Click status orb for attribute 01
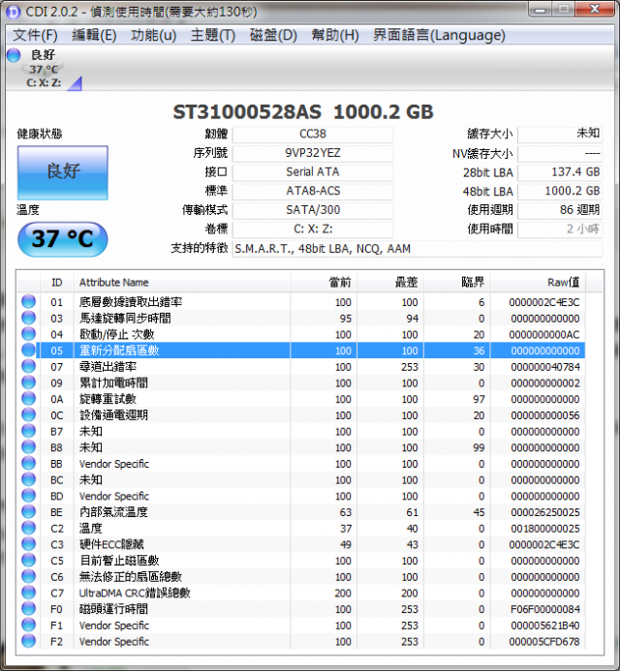Viewport: 620px width, 672px height. pos(28,302)
